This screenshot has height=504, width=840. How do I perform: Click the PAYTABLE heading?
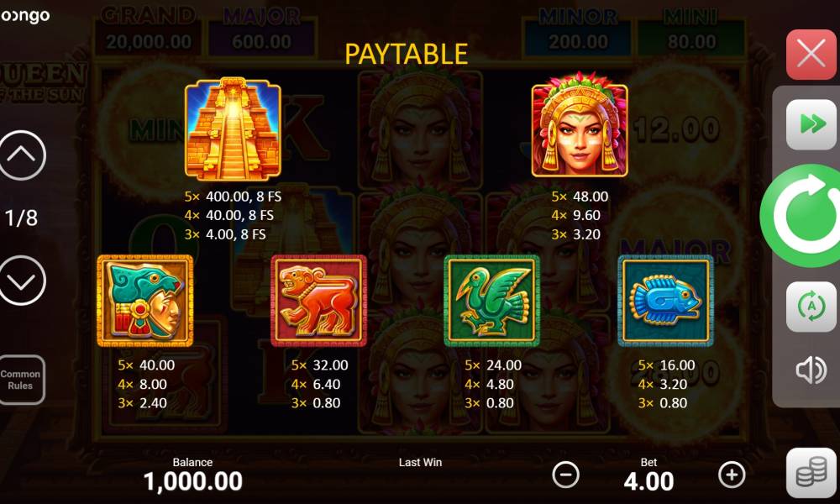(406, 54)
